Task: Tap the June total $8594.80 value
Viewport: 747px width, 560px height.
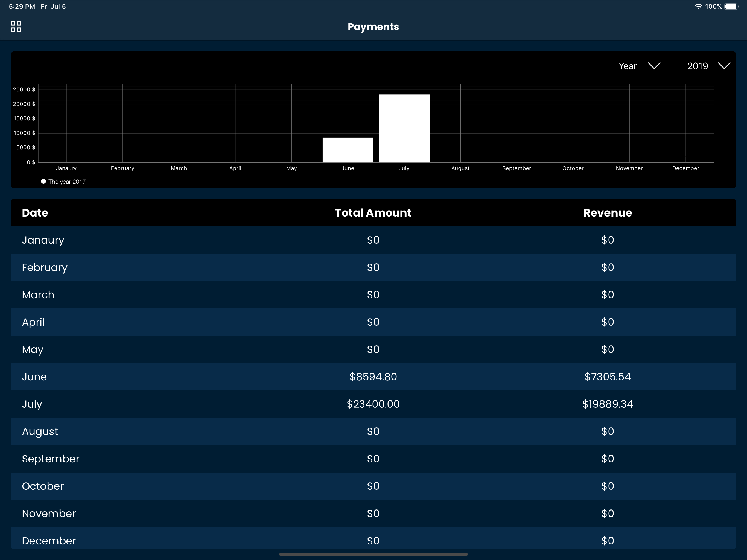Action: tap(373, 377)
